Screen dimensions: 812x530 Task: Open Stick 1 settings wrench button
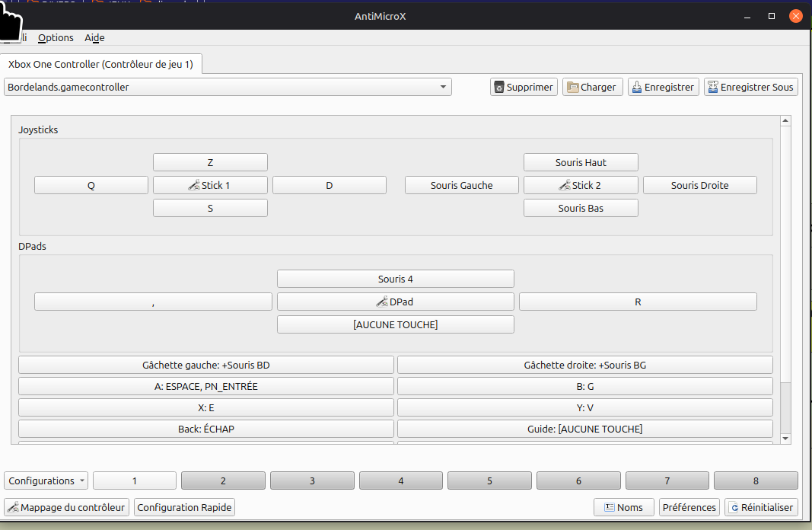210,185
